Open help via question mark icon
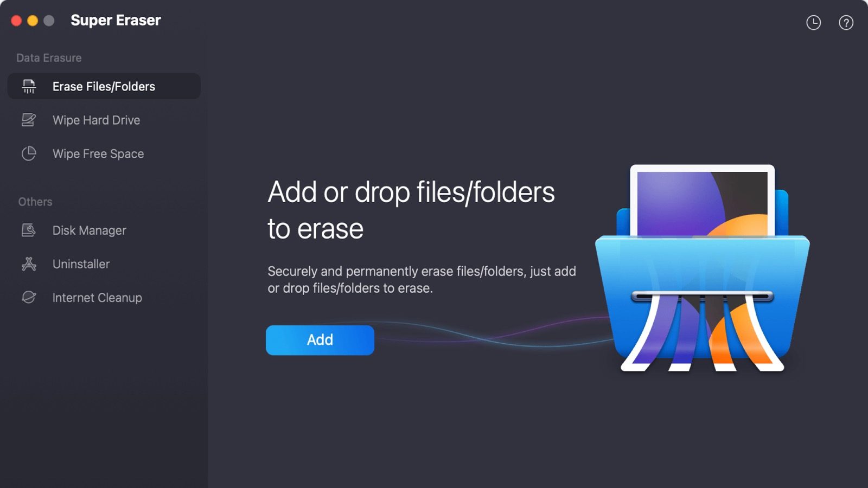Viewport: 868px width, 488px height. (846, 22)
